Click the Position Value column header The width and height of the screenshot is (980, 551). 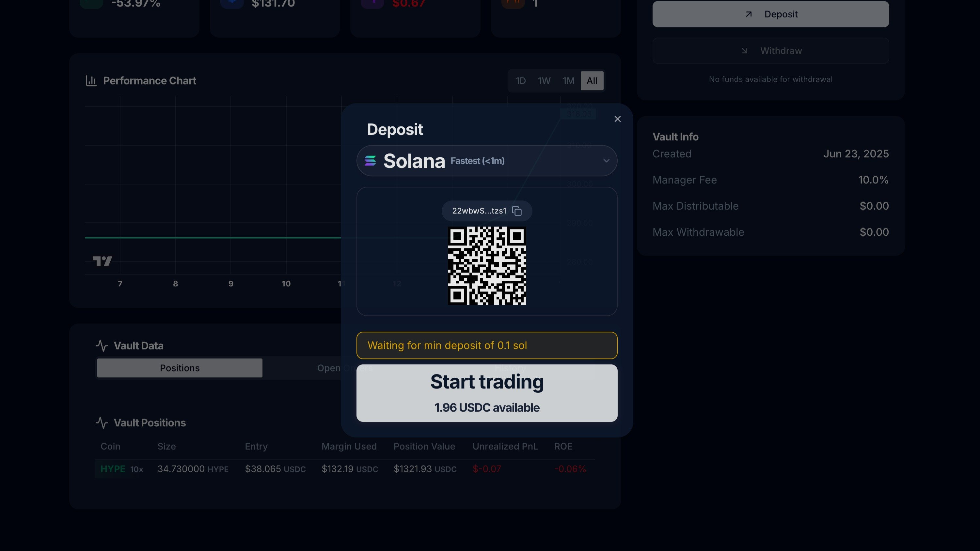[x=424, y=446]
